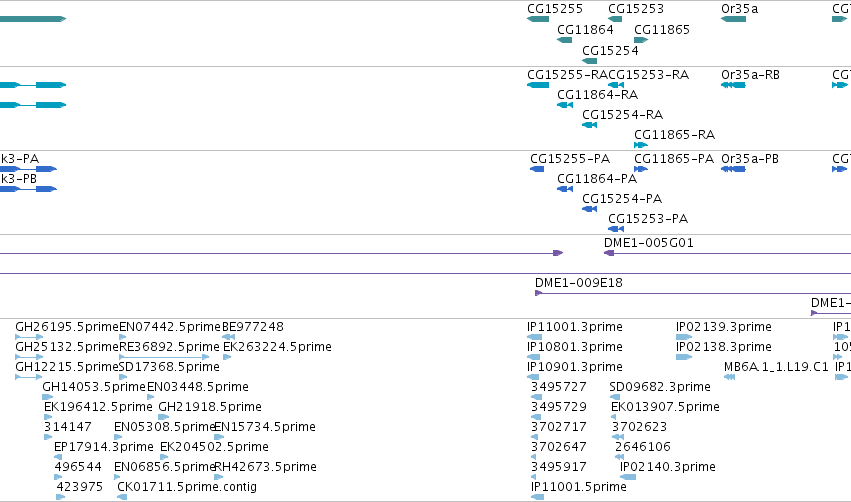Click the GH25132.5prime EST feature
The height and width of the screenshot is (502, 851).
[29, 357]
